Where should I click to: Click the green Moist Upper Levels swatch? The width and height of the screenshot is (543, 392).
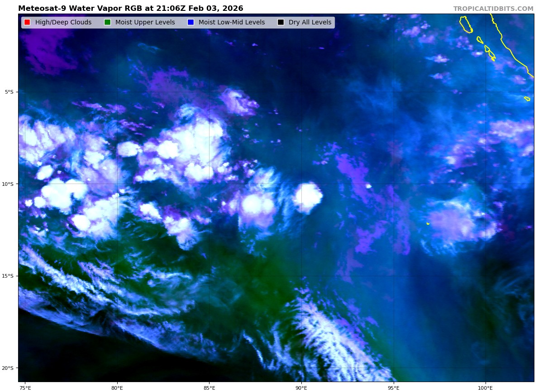coord(107,23)
